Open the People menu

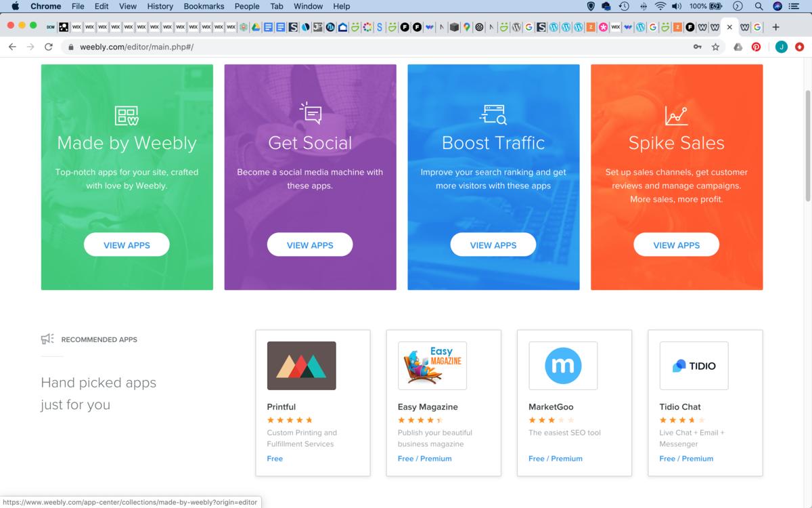tap(247, 6)
